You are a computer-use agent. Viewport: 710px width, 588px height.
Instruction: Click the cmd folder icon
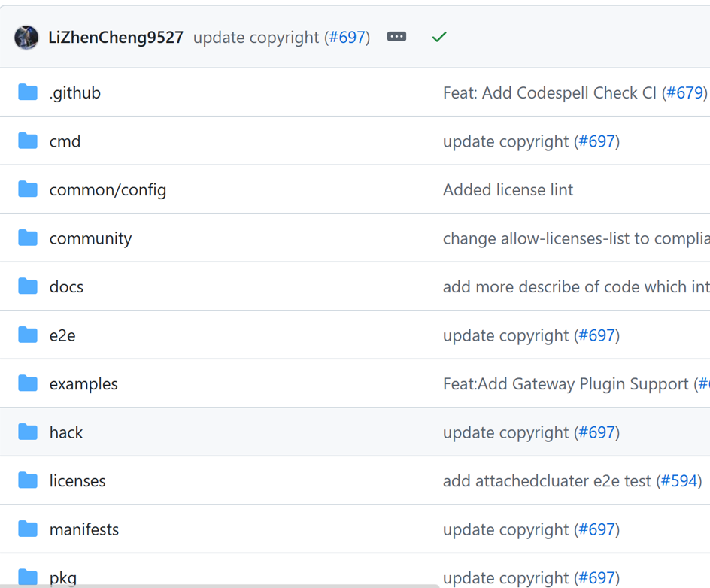coord(28,141)
